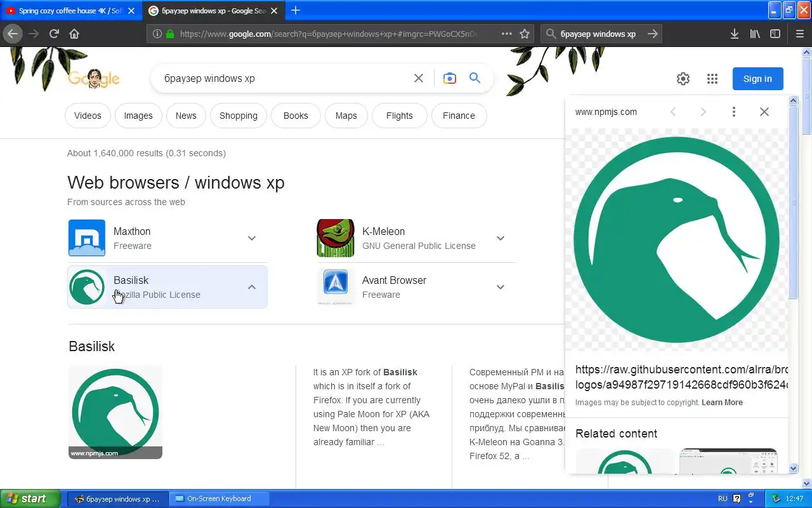Click the Maxthon browser icon
The image size is (812, 508).
click(x=87, y=238)
